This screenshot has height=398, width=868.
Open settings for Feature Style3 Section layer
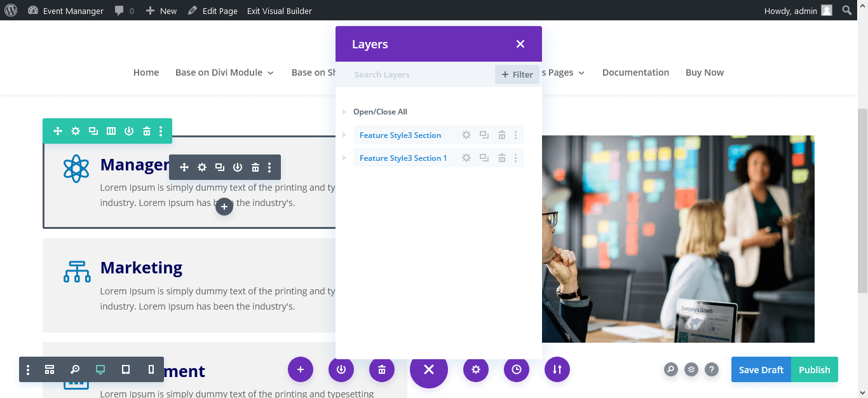point(466,135)
